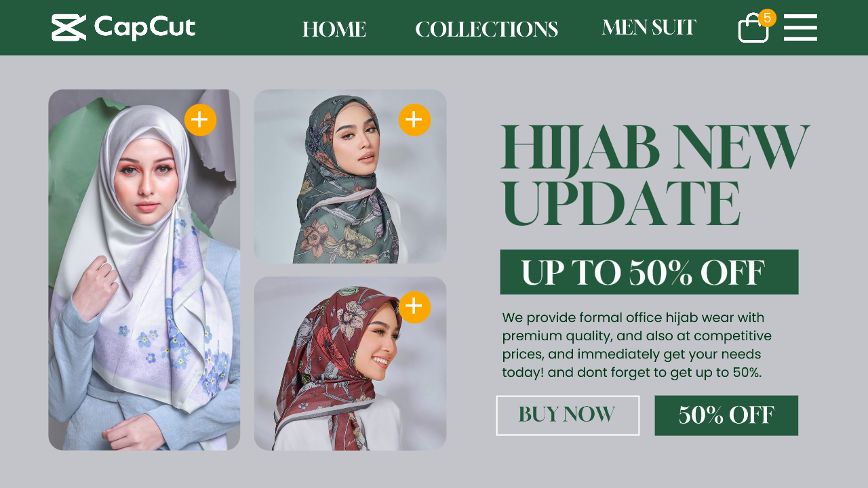Click the green navigation header bar
Image resolution: width=868 pixels, height=488 pixels.
[x=434, y=28]
